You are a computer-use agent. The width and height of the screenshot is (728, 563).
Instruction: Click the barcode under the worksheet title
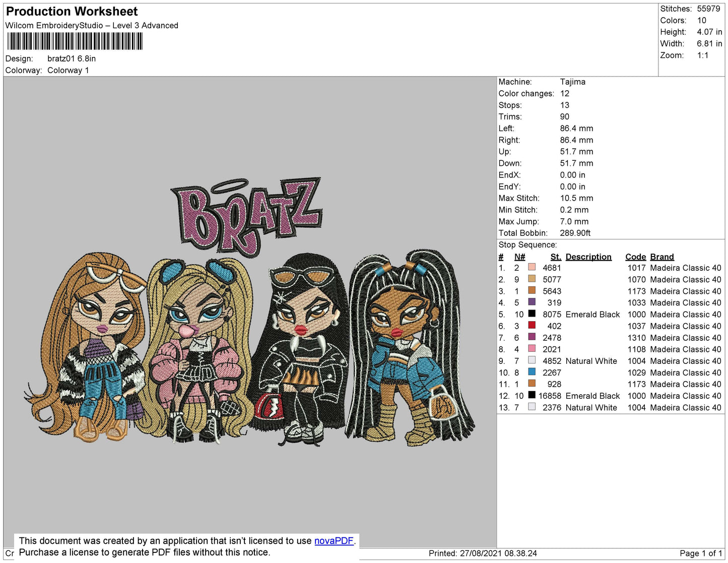(x=75, y=41)
